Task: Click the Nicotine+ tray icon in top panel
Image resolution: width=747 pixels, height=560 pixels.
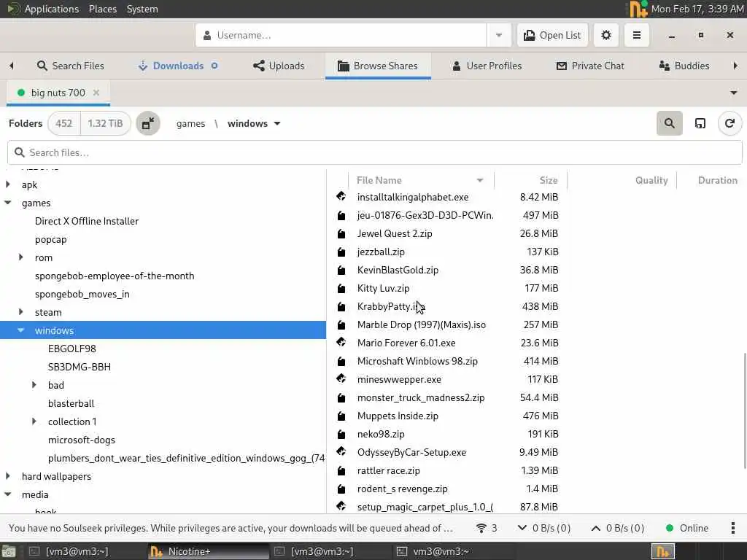Action: [638, 9]
